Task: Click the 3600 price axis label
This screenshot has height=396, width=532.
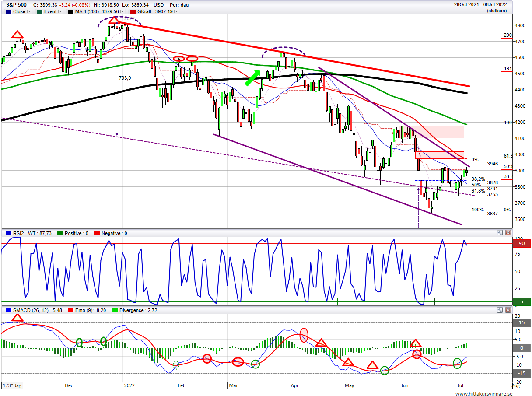Action: (521, 219)
